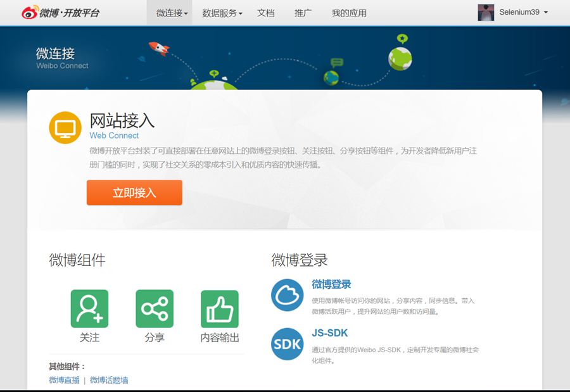This screenshot has height=392, width=570.
Task: Open the 微博话题墙 link
Action: pyautogui.click(x=109, y=380)
